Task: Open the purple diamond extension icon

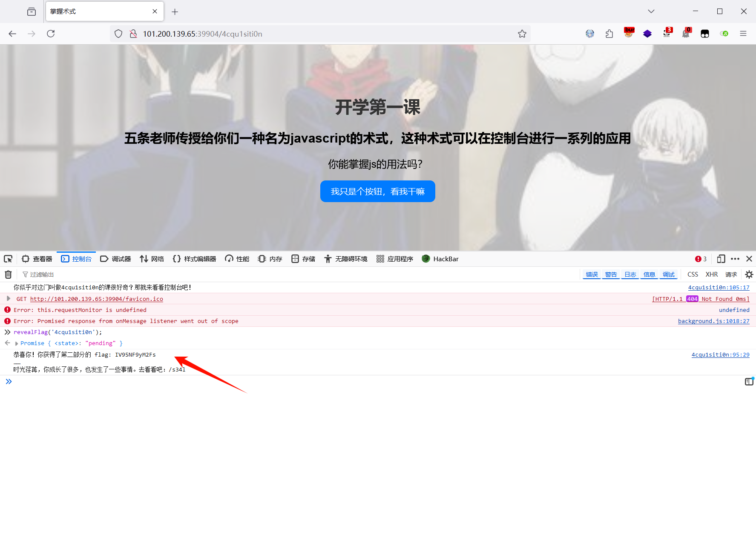Action: pos(647,34)
